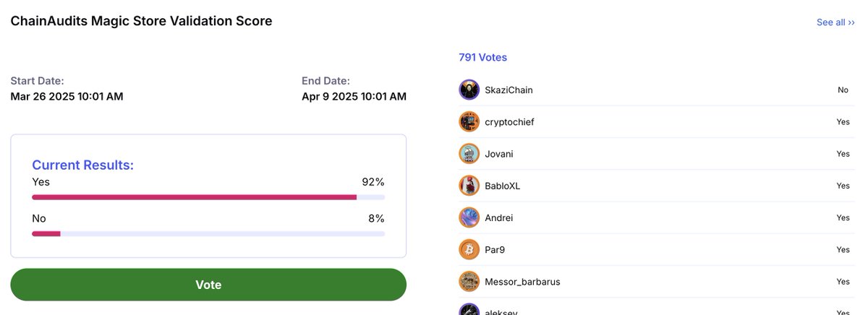Click cryptochief's avatar icon
The image size is (868, 315).
469,121
